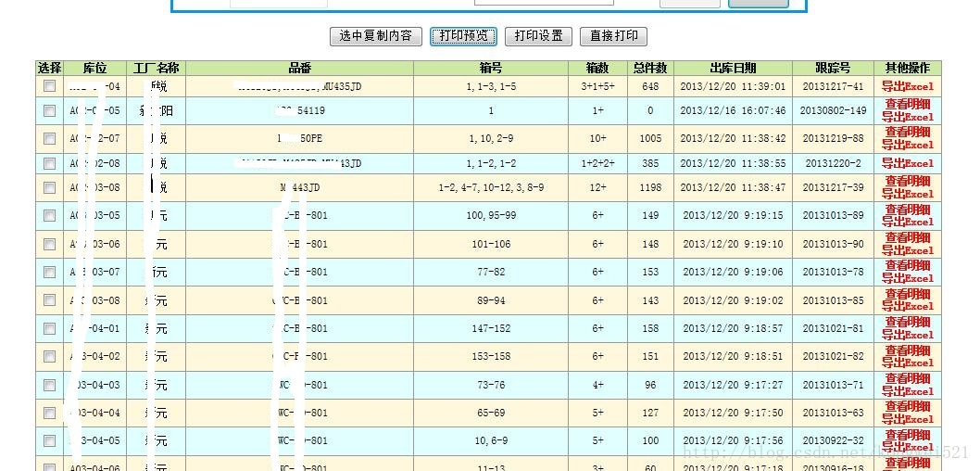Click the 直接打印 direct print button
This screenshot has width=980, height=471.
[613, 36]
